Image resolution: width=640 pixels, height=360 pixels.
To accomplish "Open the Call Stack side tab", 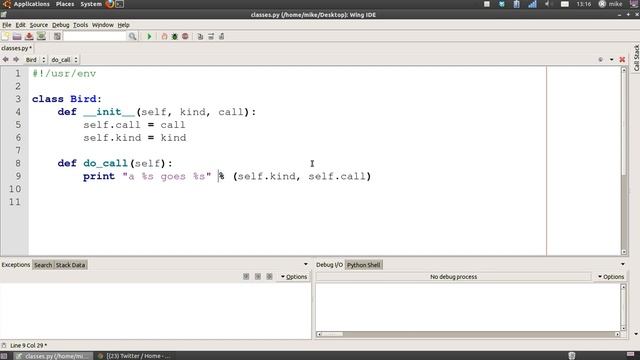I will pos(636,58).
